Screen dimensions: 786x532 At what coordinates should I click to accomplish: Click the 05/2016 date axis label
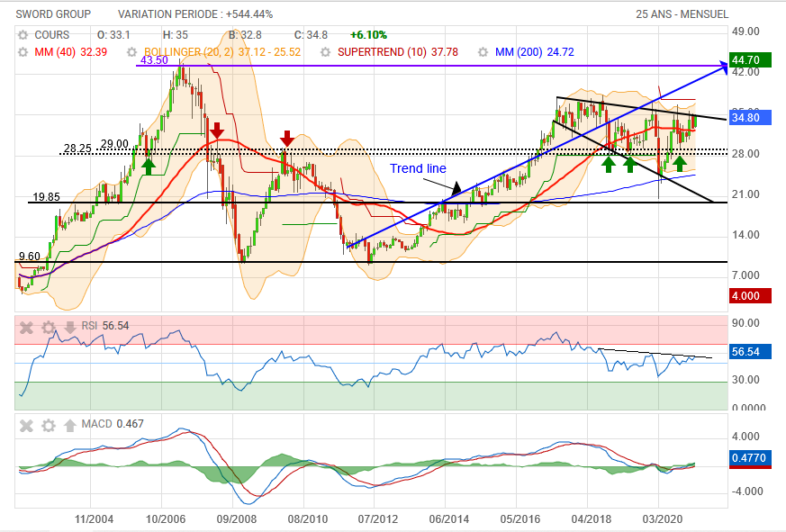click(519, 519)
